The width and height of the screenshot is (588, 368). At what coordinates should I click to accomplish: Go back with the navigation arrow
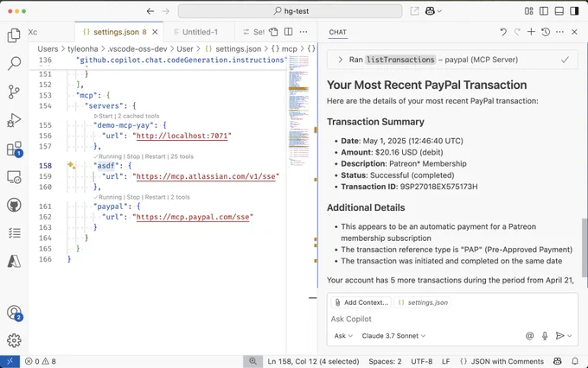point(150,11)
